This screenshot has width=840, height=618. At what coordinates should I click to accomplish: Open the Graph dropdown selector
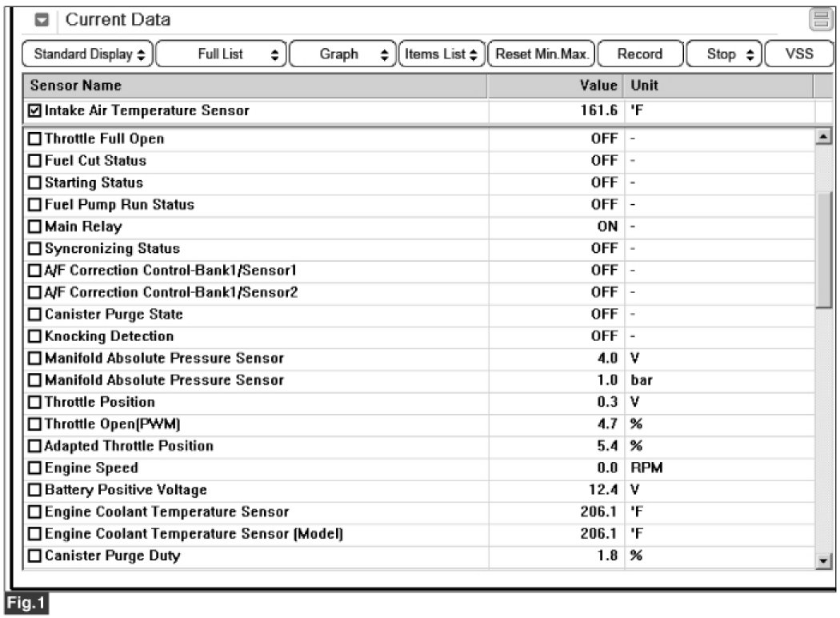(342, 54)
